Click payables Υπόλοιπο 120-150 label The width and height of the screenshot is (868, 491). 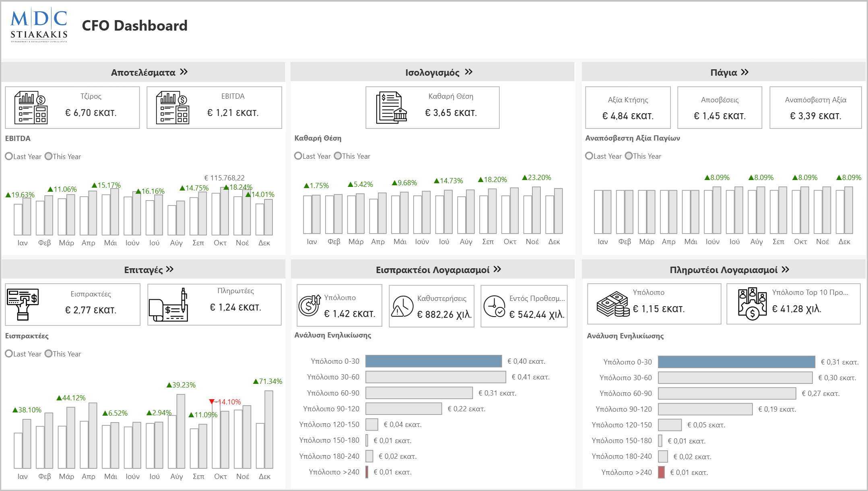click(x=622, y=425)
